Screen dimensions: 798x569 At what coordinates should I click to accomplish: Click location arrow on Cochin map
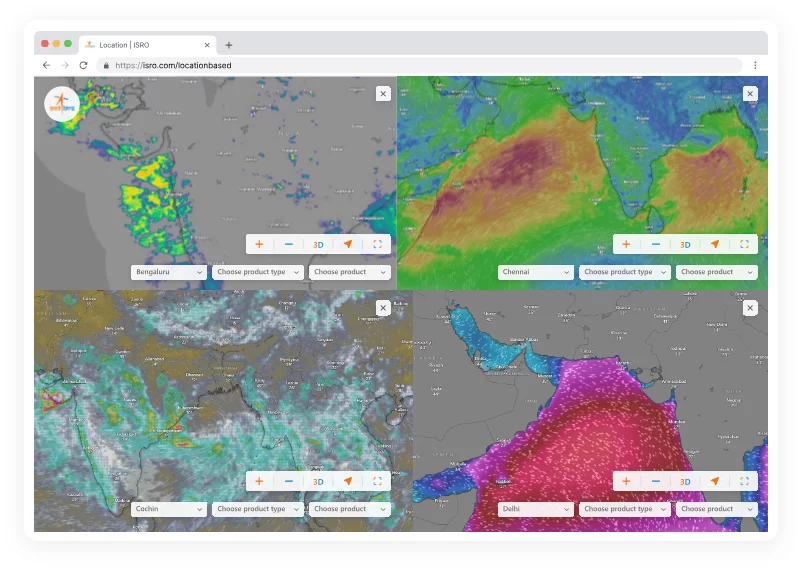pos(348,481)
